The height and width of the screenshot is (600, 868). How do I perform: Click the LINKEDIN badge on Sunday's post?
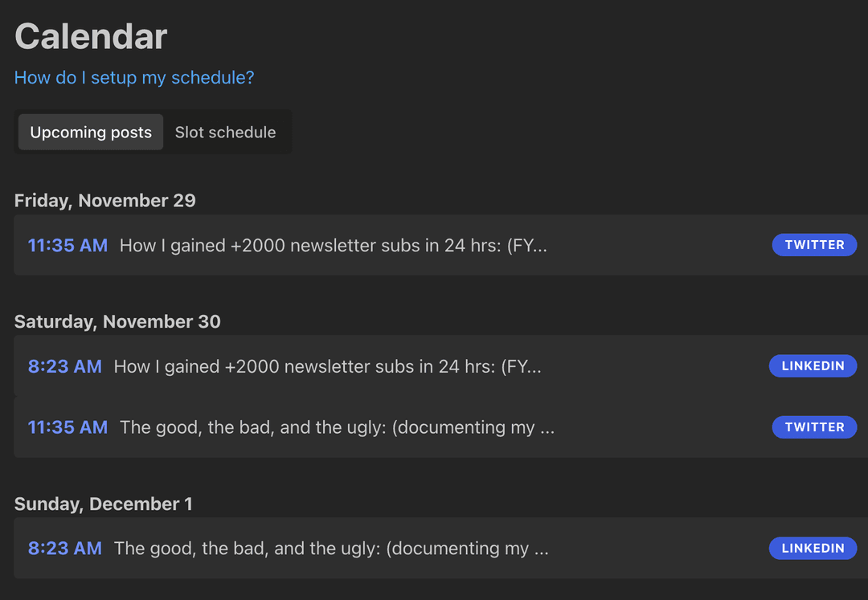(x=813, y=548)
